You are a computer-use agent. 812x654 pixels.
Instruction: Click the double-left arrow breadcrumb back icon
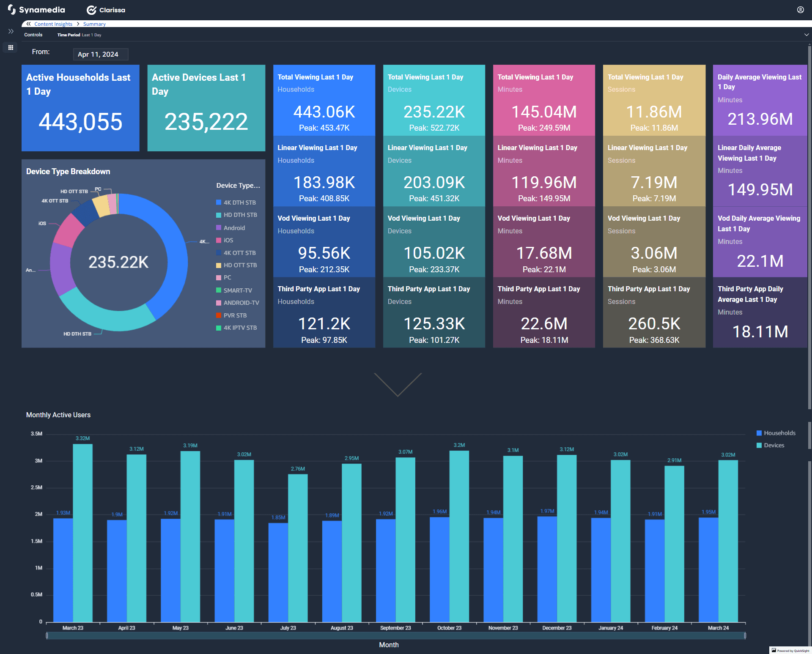pos(28,24)
